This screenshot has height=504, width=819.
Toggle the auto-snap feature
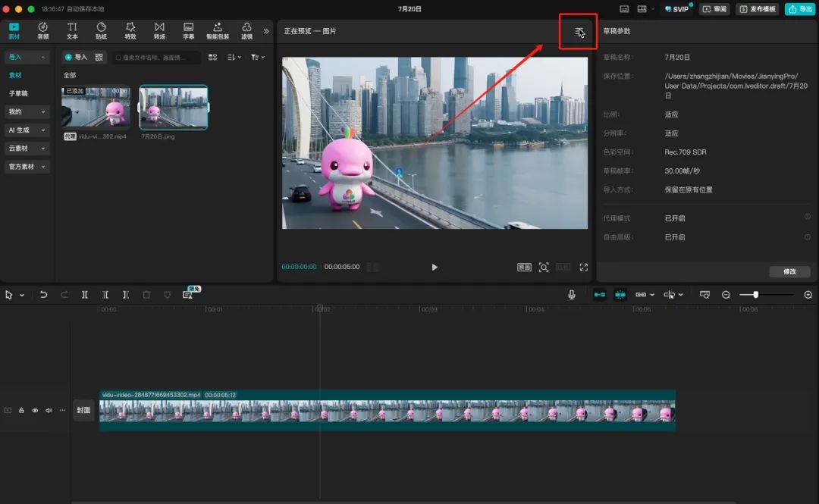tap(620, 294)
